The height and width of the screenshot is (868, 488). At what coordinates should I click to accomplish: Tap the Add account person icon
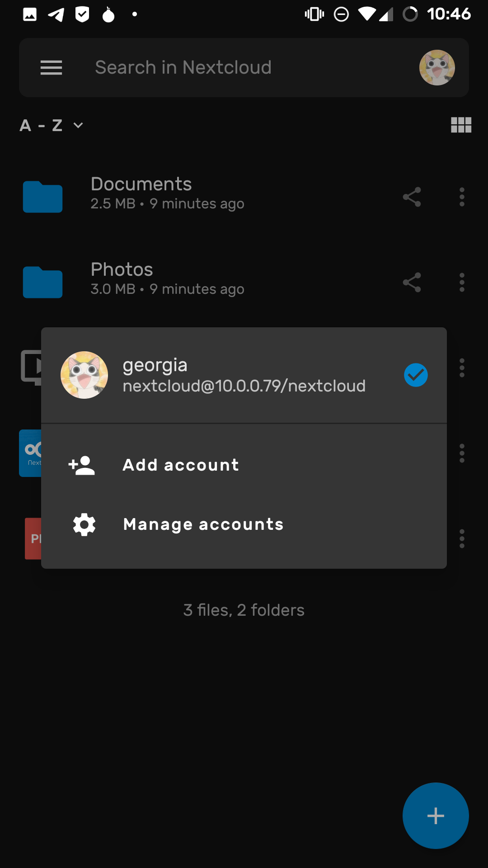[x=82, y=465]
